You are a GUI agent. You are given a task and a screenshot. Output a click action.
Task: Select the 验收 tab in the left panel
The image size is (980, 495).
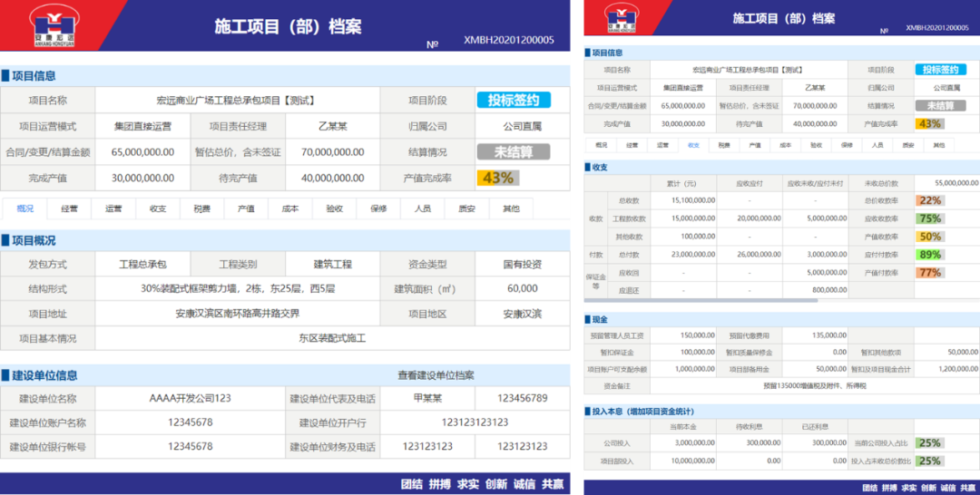[x=334, y=209]
